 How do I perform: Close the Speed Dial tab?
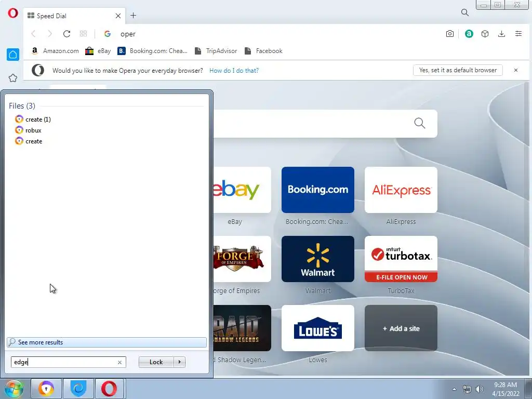[x=118, y=16]
